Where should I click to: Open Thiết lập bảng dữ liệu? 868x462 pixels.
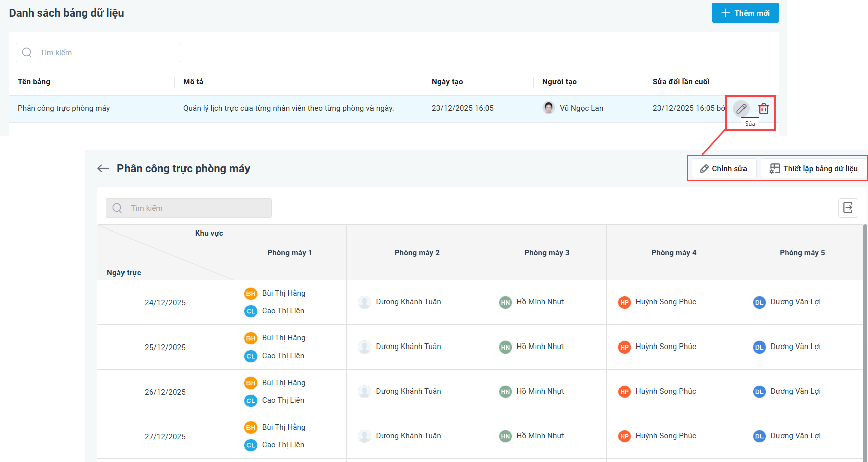(814, 168)
